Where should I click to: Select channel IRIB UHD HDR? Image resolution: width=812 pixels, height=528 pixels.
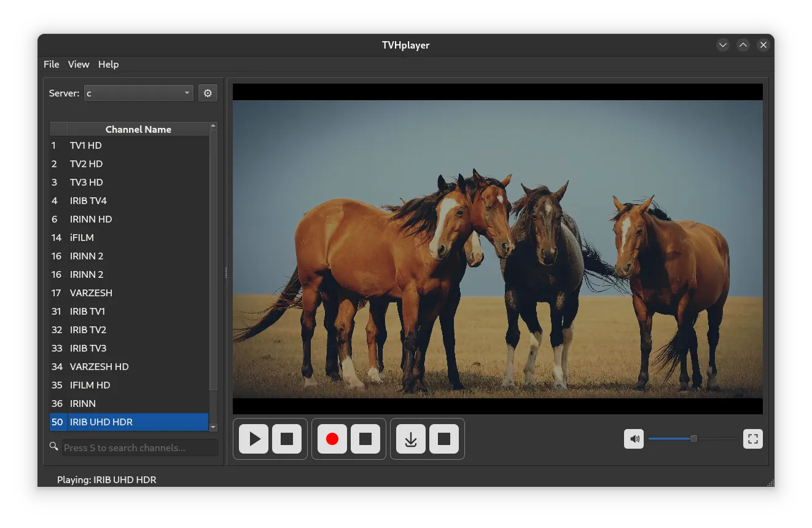click(129, 422)
